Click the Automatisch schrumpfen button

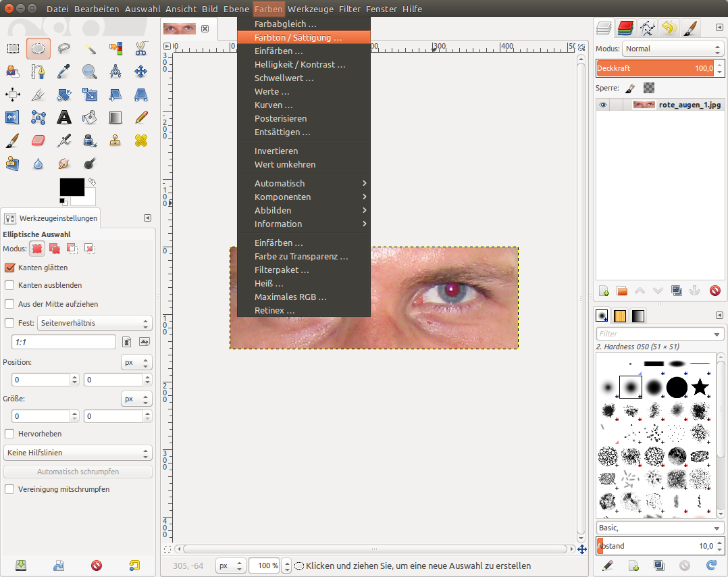point(78,472)
